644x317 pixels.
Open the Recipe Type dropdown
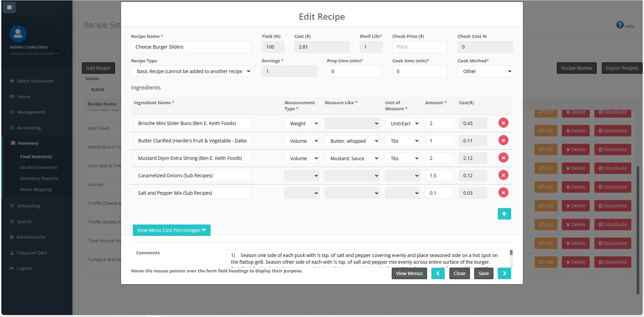point(191,71)
